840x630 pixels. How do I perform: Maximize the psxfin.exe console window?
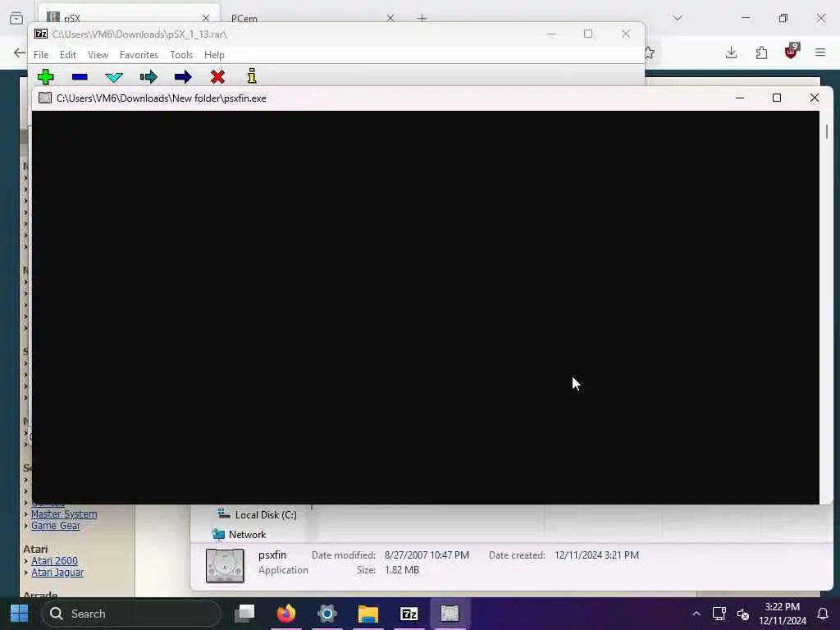[777, 98]
